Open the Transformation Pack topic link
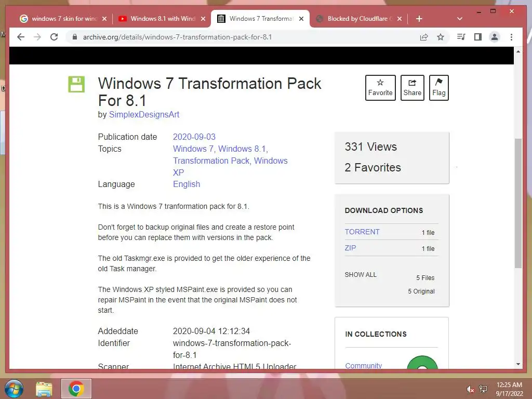 211,161
